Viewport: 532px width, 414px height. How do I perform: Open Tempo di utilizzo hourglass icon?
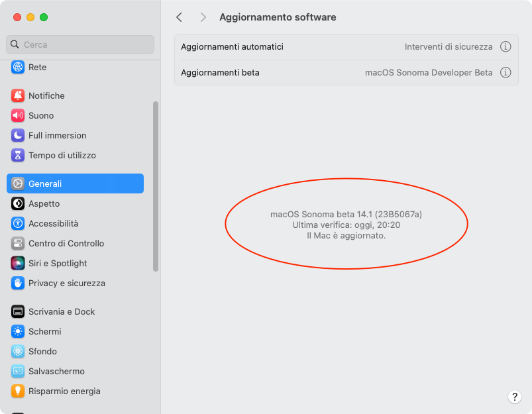click(x=18, y=155)
